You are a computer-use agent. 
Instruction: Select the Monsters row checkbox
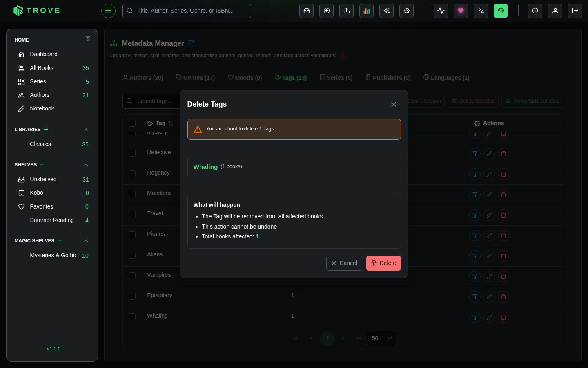click(x=132, y=194)
